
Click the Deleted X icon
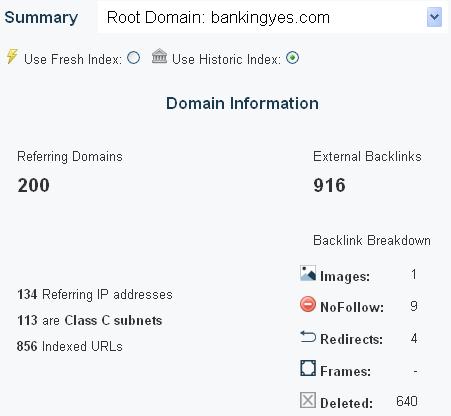pyautogui.click(x=308, y=400)
